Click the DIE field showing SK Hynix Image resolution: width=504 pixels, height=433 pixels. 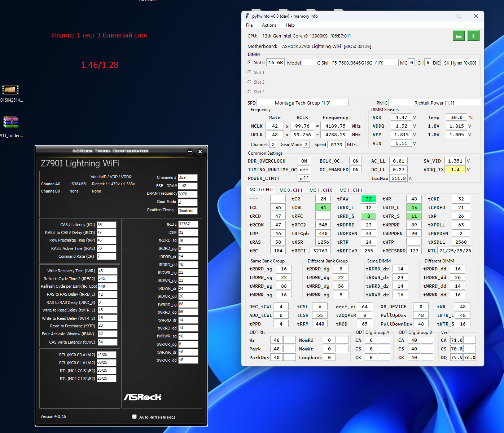460,63
